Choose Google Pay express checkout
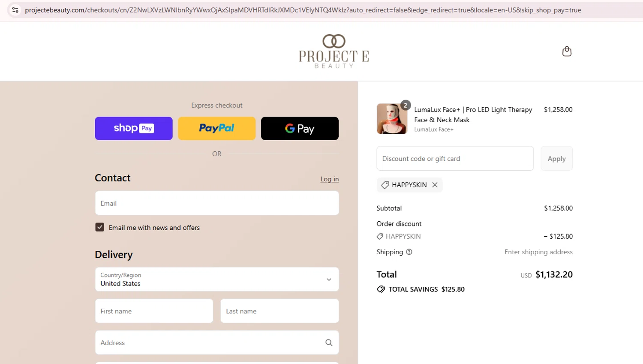Viewport: 643px width, 364px height. click(x=300, y=128)
